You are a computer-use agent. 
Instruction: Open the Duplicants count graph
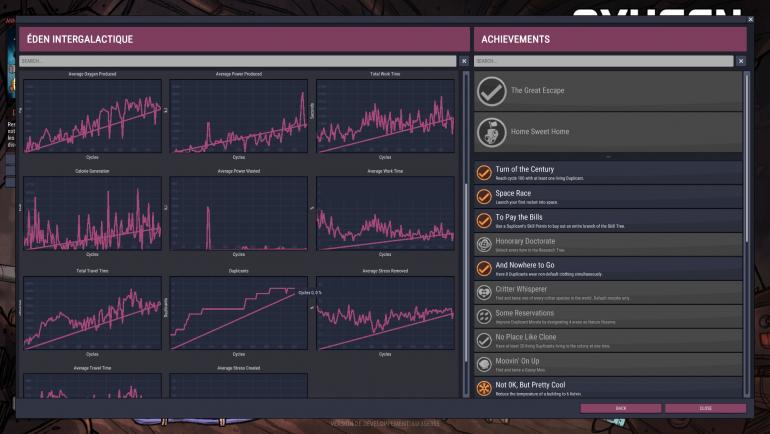point(239,313)
